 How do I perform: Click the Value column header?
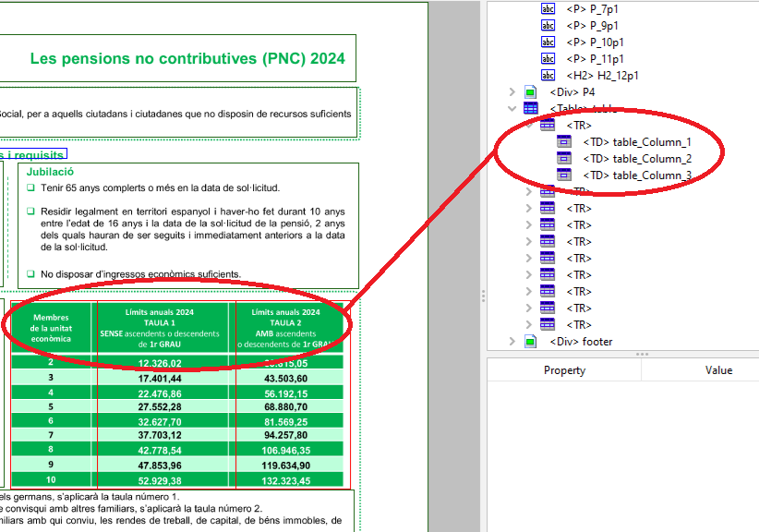coord(718,369)
